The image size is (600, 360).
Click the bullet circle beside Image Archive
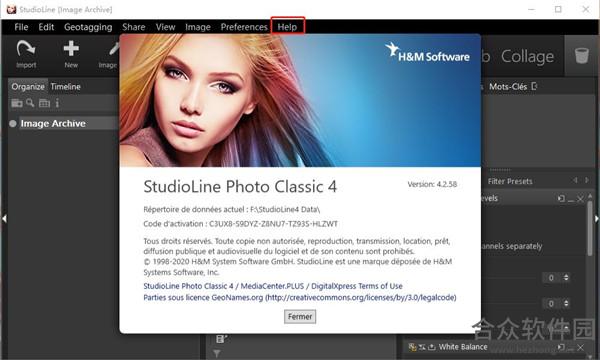click(x=13, y=124)
